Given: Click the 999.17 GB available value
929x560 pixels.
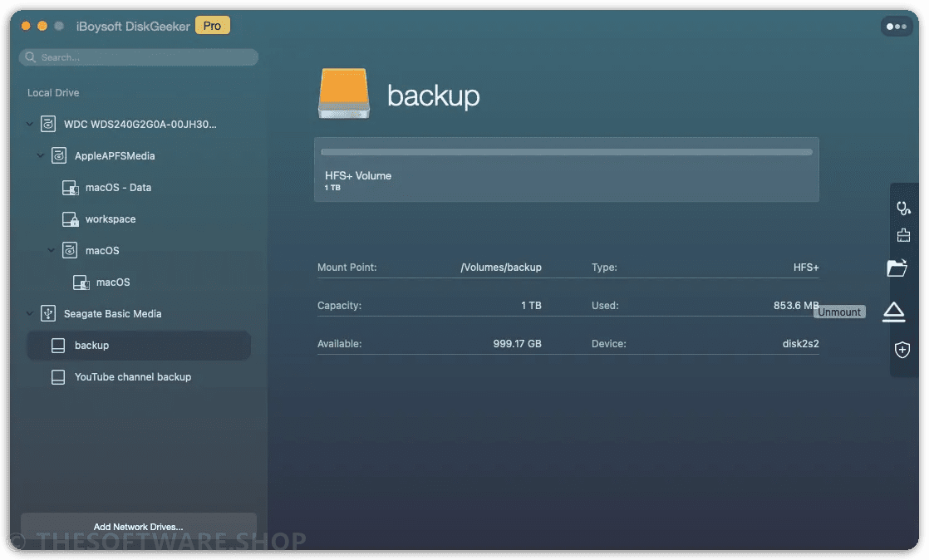Looking at the screenshot, I should [x=517, y=344].
